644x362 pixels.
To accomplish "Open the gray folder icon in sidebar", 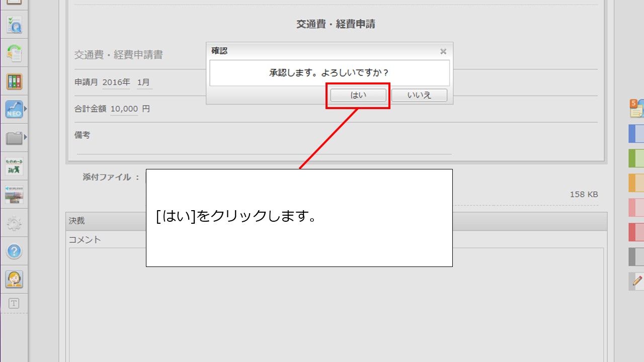I will (14, 137).
